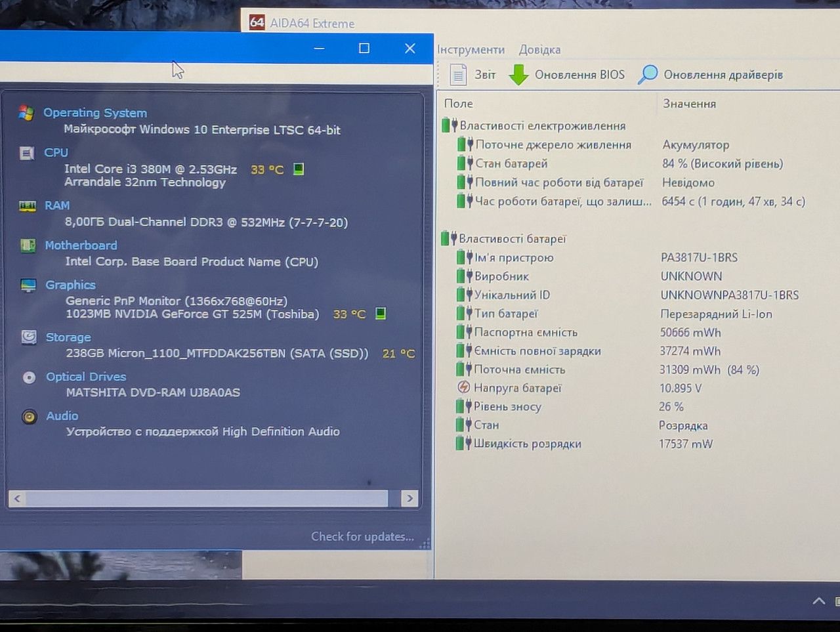The height and width of the screenshot is (632, 840).
Task: Open the Storage section link
Action: coord(68,337)
